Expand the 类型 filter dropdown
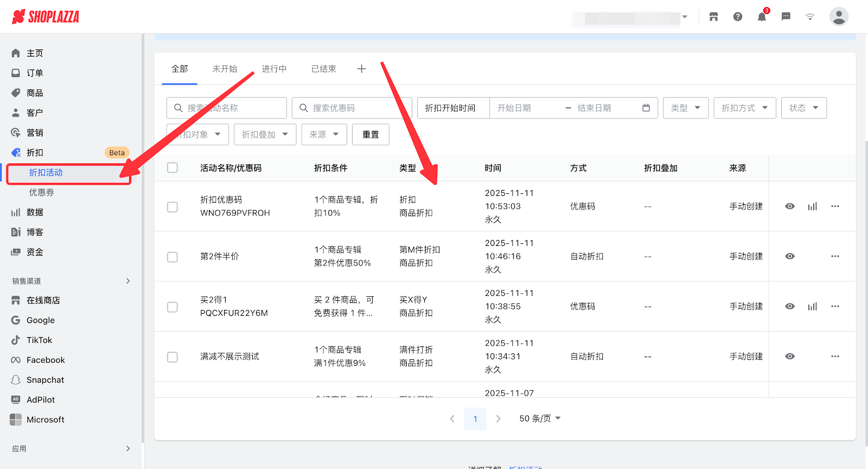The height and width of the screenshot is (469, 868). point(685,108)
